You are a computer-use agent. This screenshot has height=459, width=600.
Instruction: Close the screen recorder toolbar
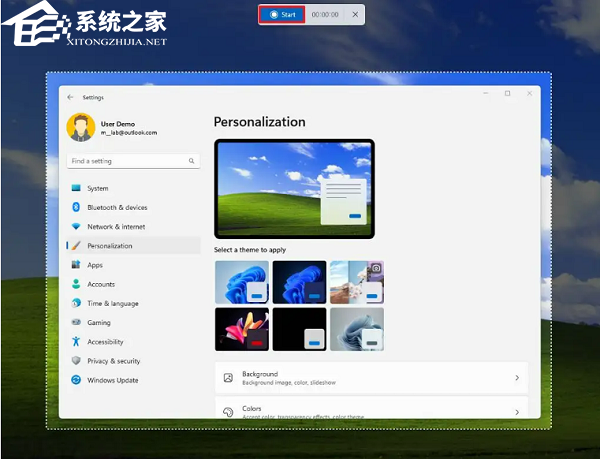coord(354,15)
